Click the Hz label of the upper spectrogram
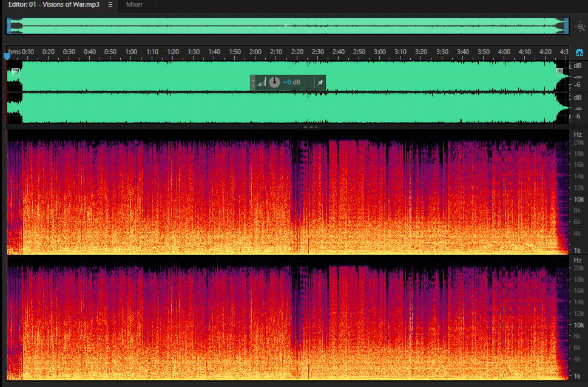This screenshot has height=387, width=588. click(x=578, y=134)
